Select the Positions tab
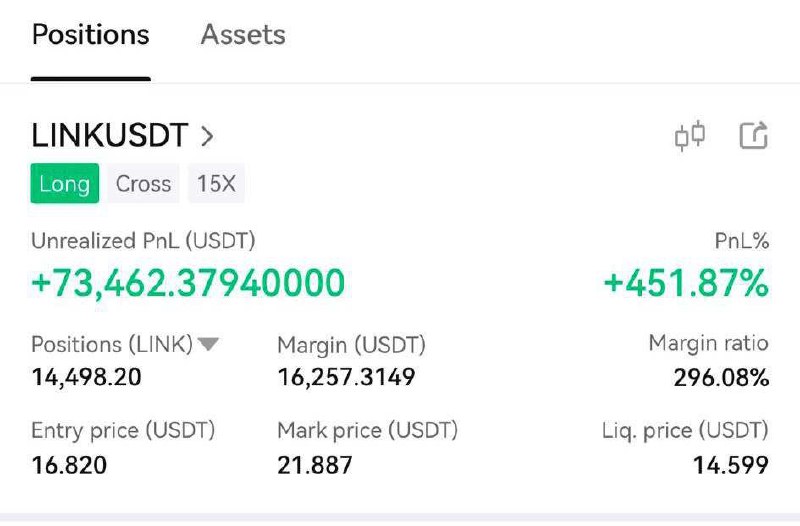The width and height of the screenshot is (800, 526). (90, 35)
